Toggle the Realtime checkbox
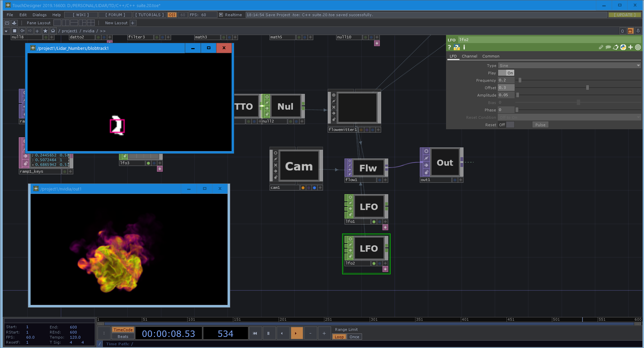 [221, 15]
